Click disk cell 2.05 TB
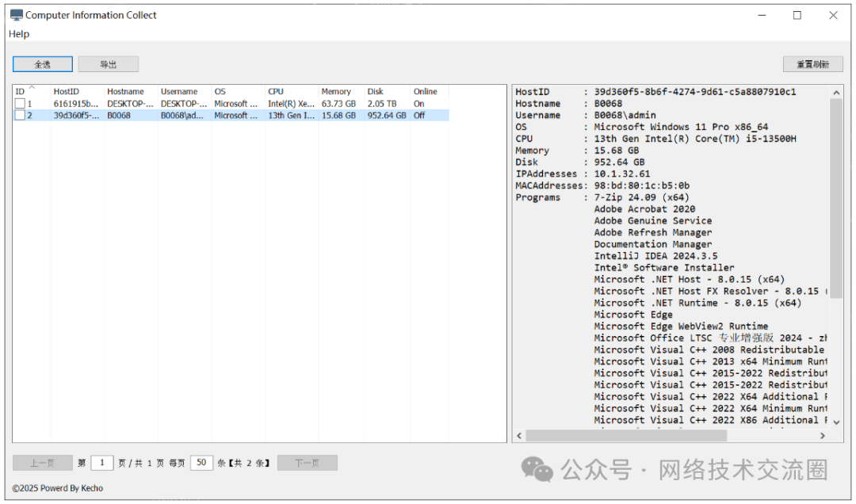Viewport: 856px width, 504px height. [x=381, y=104]
